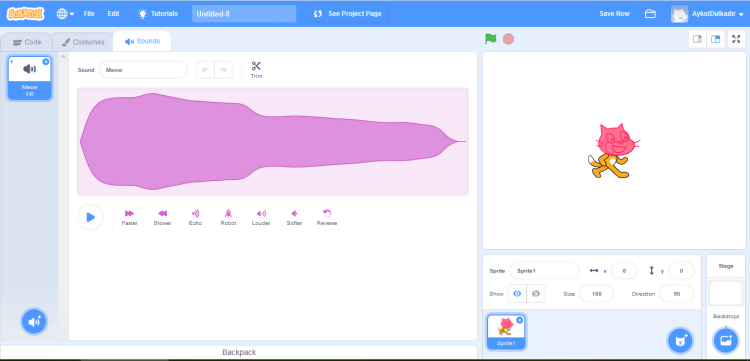Apply the Slower sound effect
The width and height of the screenshot is (750, 361).
[162, 218]
